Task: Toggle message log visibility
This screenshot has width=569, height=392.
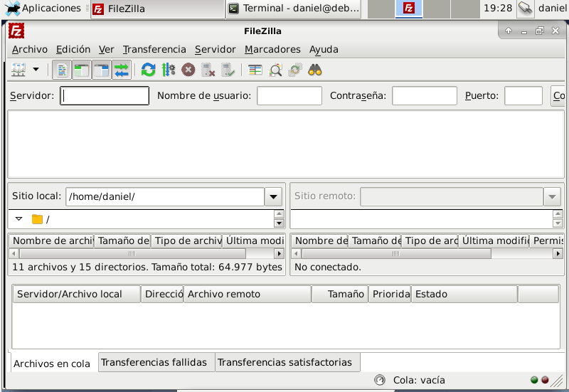Action: click(x=62, y=70)
